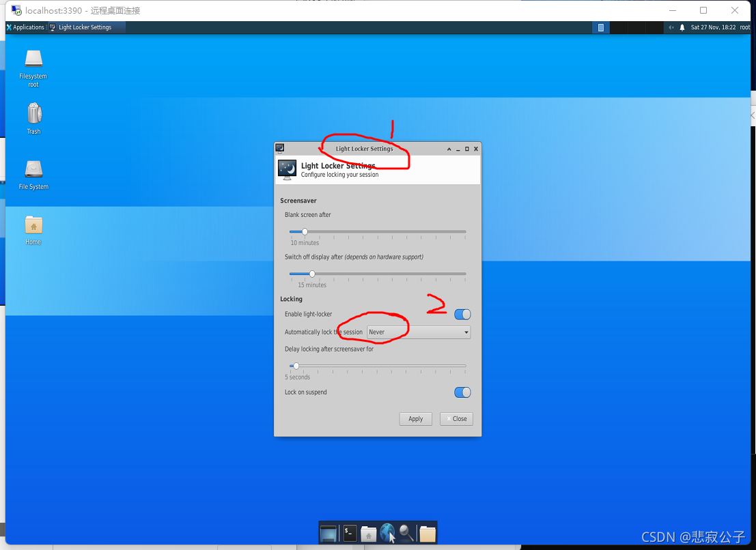Click Show Desktop icon in dock
The image size is (756, 550).
coord(328,534)
